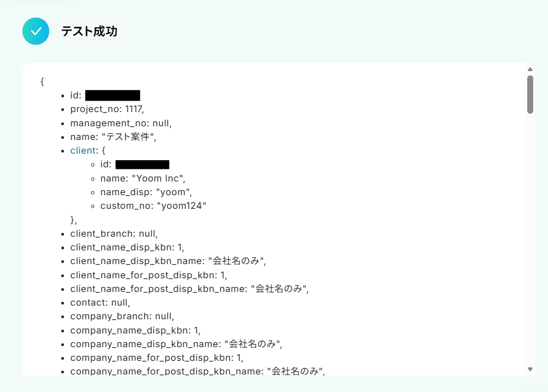Image resolution: width=548 pixels, height=392 pixels.
Task: Click the contact: null entry
Action: (100, 302)
